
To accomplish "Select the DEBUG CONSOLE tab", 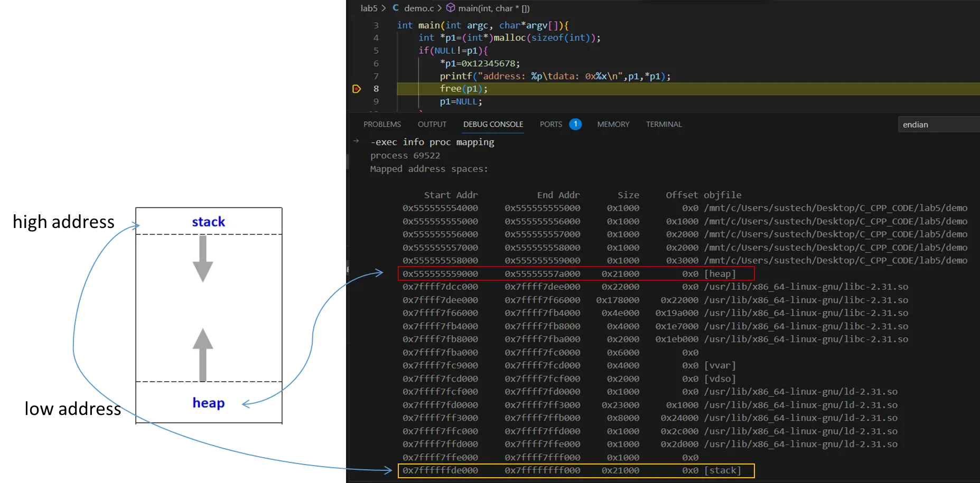I will point(493,124).
